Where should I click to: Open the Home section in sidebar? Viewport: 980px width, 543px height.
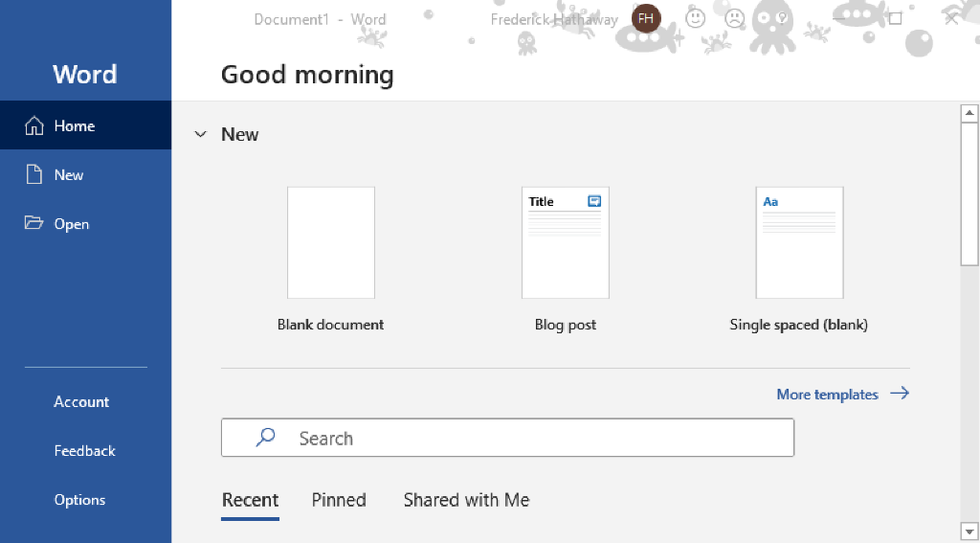pos(85,125)
